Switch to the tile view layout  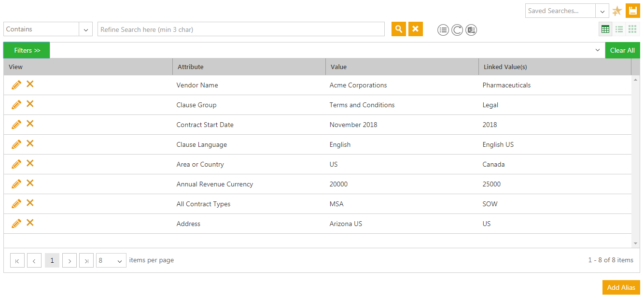[632, 29]
